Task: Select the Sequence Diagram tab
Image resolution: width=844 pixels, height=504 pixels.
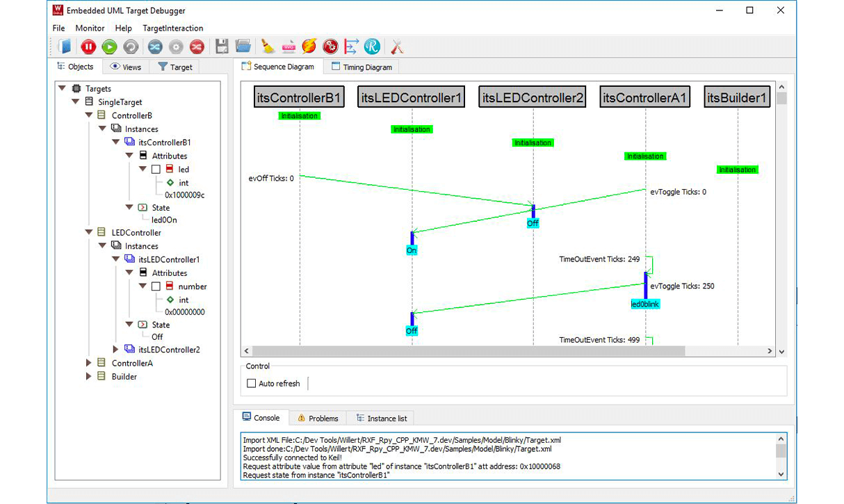Action: pos(277,67)
